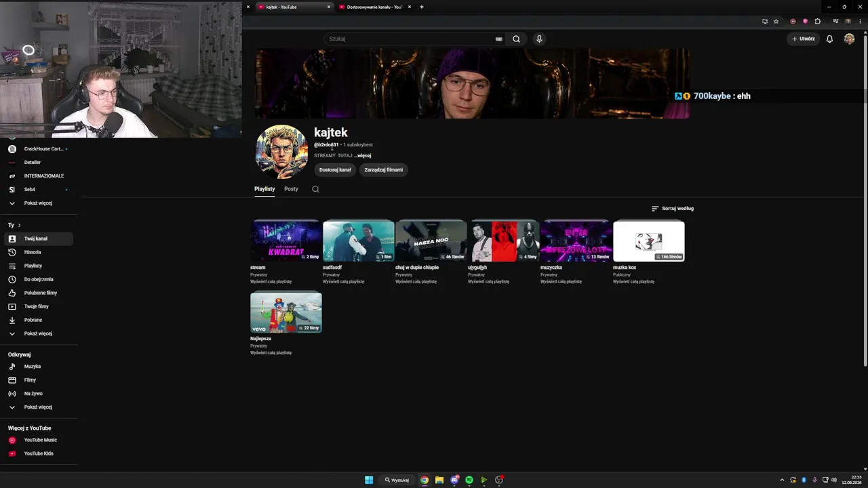
Task: Expand the Ty section Pokaż więcej
Action: [39, 333]
